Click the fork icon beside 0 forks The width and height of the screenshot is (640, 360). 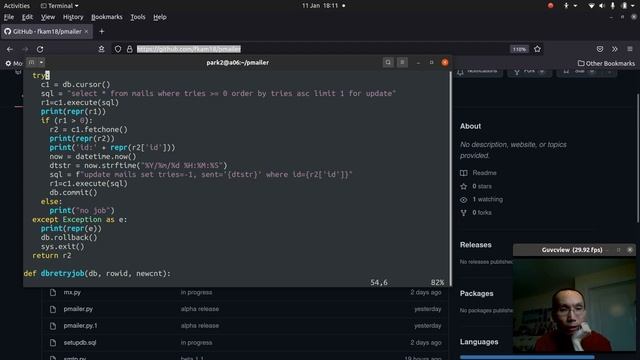464,213
